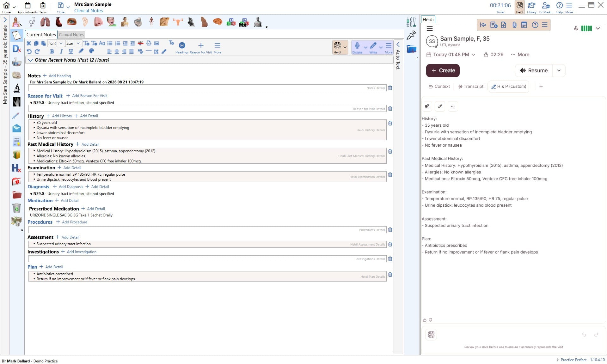Toggle italic text formatting
Image resolution: width=607 pixels, height=364 pixels.
click(x=61, y=52)
